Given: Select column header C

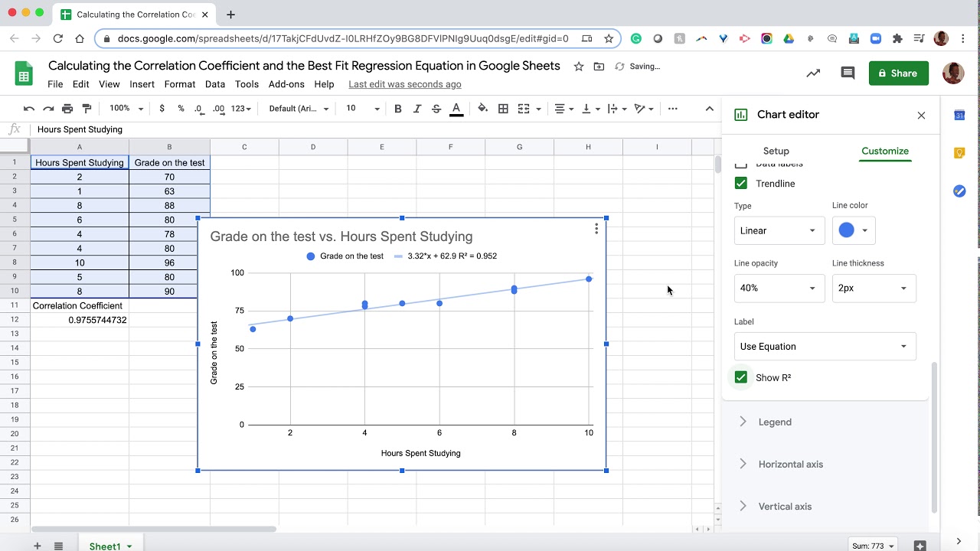Looking at the screenshot, I should tap(244, 147).
